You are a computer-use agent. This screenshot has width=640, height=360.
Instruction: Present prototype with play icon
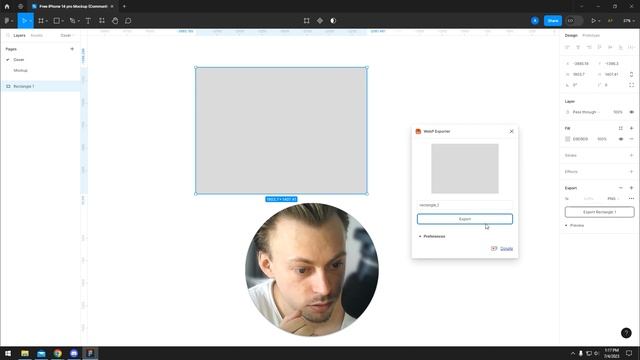point(593,20)
